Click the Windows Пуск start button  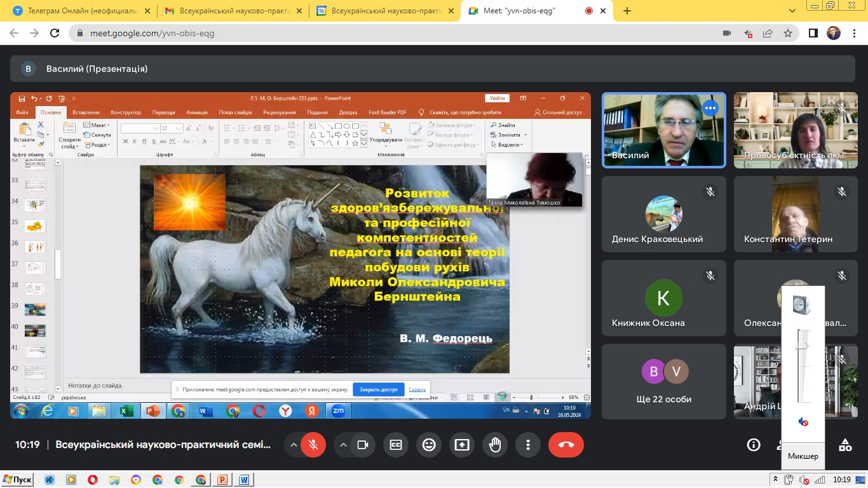pos(17,480)
